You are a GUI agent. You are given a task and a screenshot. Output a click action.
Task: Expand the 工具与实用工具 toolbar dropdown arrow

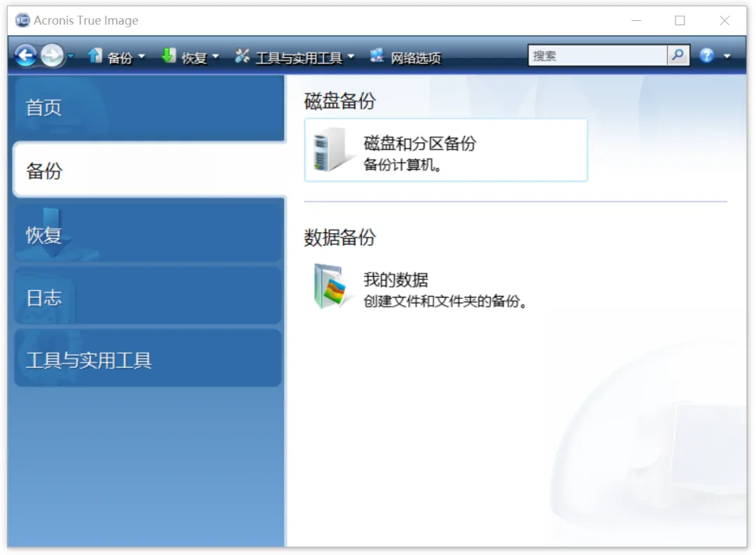351,57
